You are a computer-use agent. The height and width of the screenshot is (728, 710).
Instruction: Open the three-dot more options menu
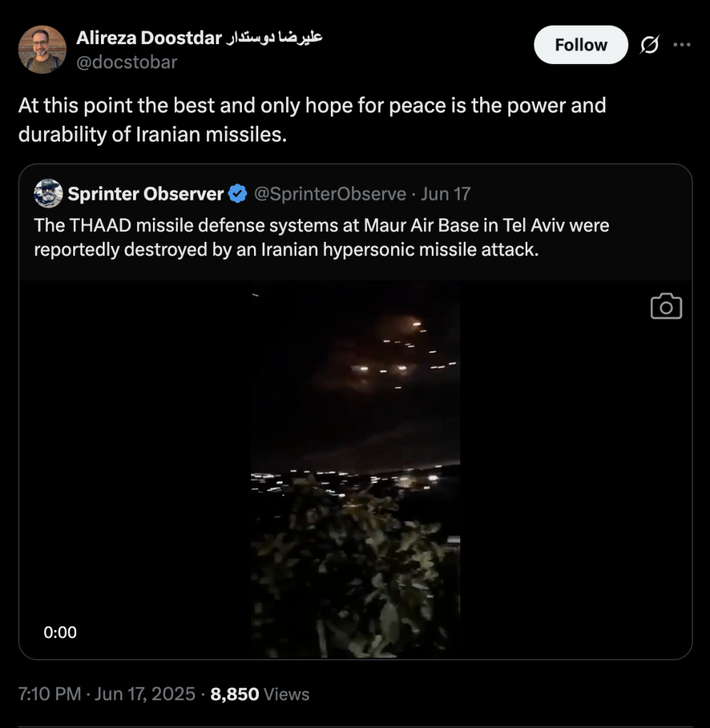click(x=682, y=45)
